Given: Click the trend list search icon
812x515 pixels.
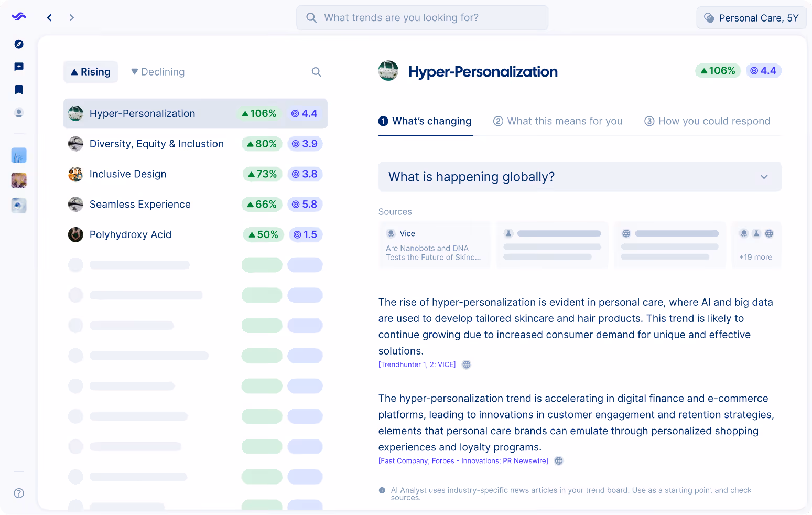Looking at the screenshot, I should [x=316, y=72].
